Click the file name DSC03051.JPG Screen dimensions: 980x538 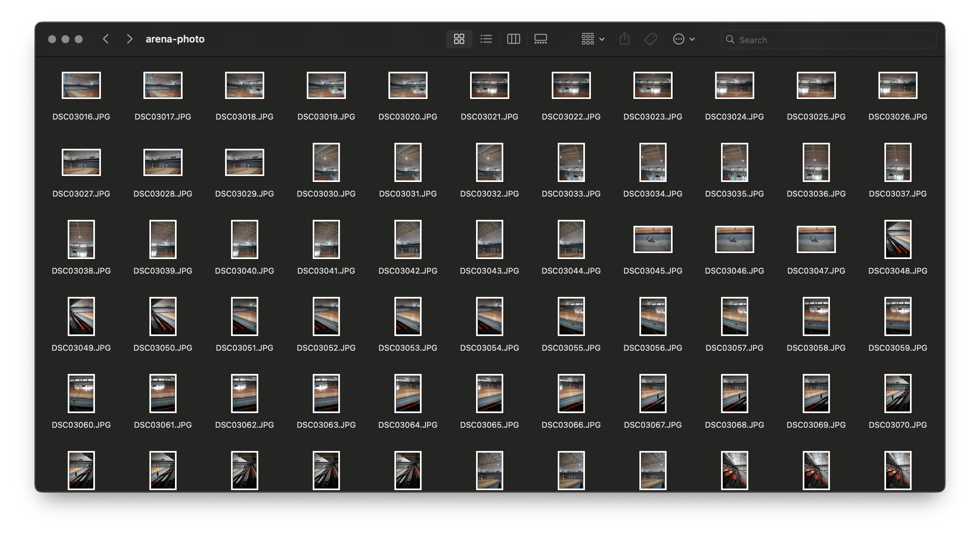pyautogui.click(x=245, y=348)
